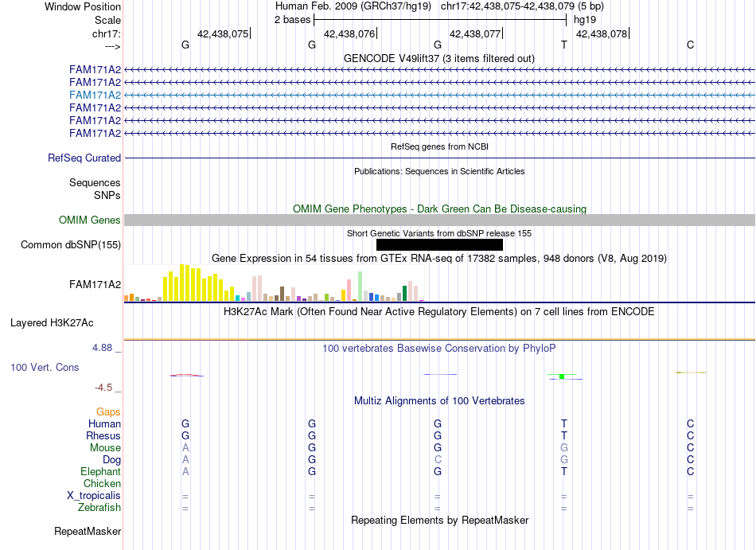This screenshot has height=550, width=756.
Task: Click the FAM171A2 label beside the GTEx chart
Action: (95, 284)
